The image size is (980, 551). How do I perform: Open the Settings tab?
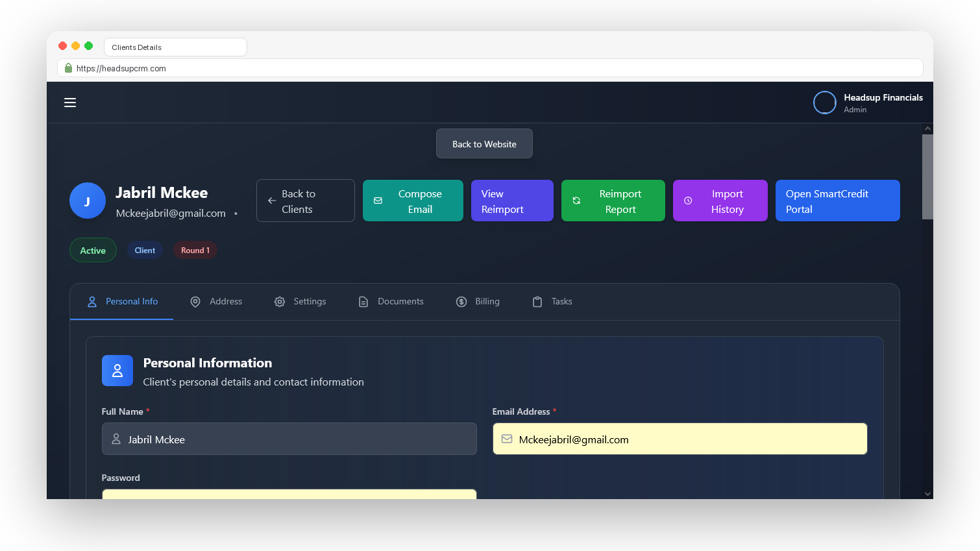(x=300, y=302)
